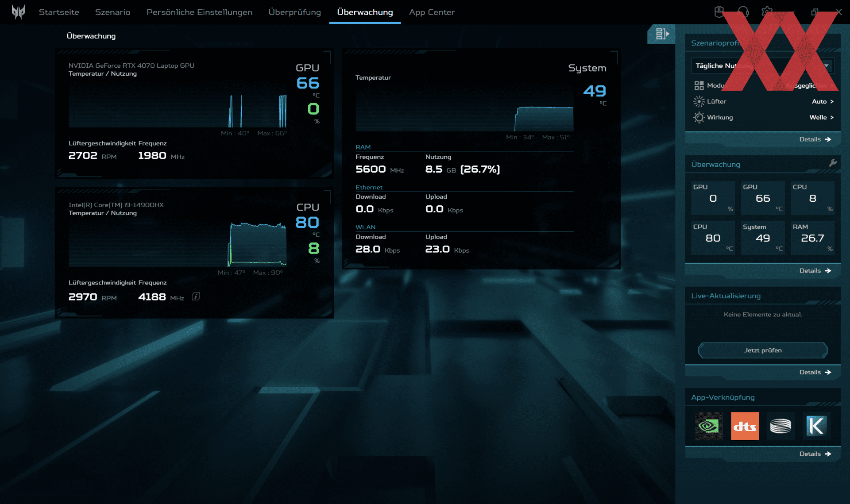Open Details under App-Verknüpfung
This screenshot has height=504, width=850.
(815, 454)
